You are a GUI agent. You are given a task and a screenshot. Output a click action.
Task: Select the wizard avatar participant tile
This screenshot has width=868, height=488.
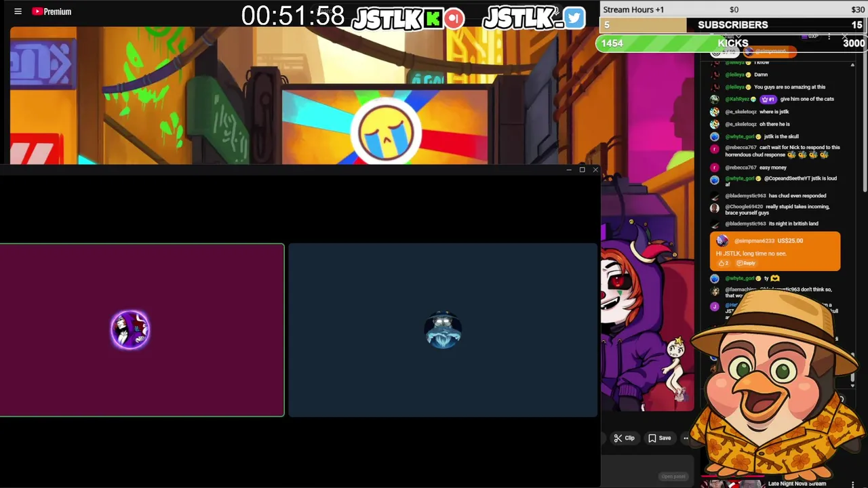[443, 330]
